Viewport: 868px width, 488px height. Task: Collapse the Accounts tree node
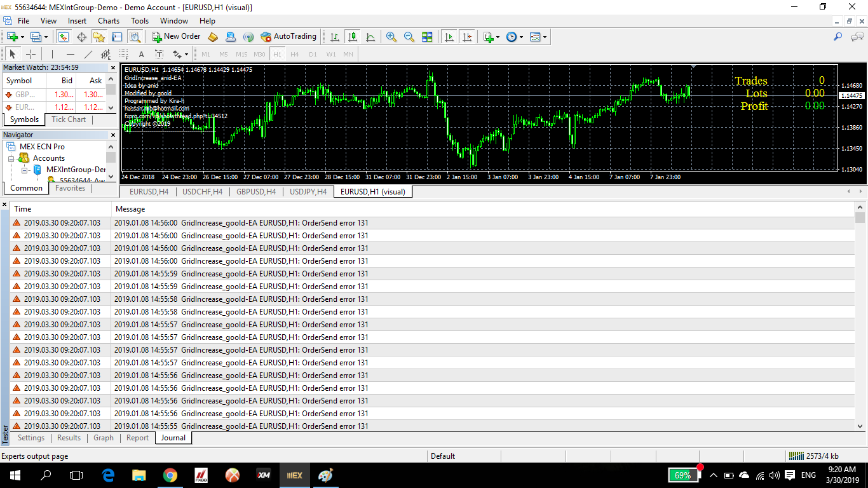pyautogui.click(x=11, y=158)
